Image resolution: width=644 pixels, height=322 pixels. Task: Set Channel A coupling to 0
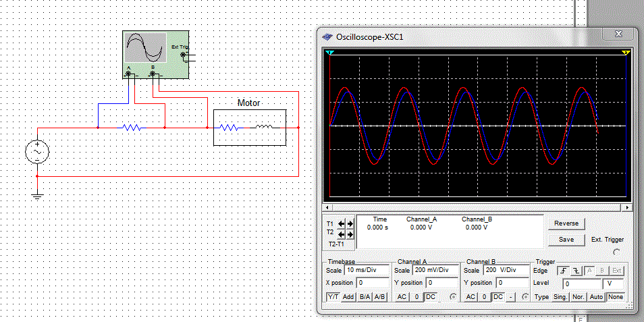tap(417, 296)
